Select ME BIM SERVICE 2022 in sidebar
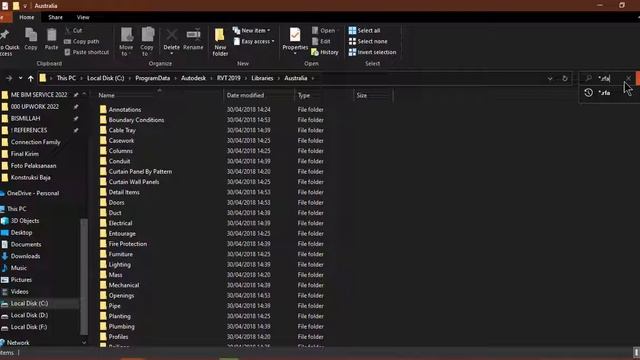 click(x=39, y=95)
